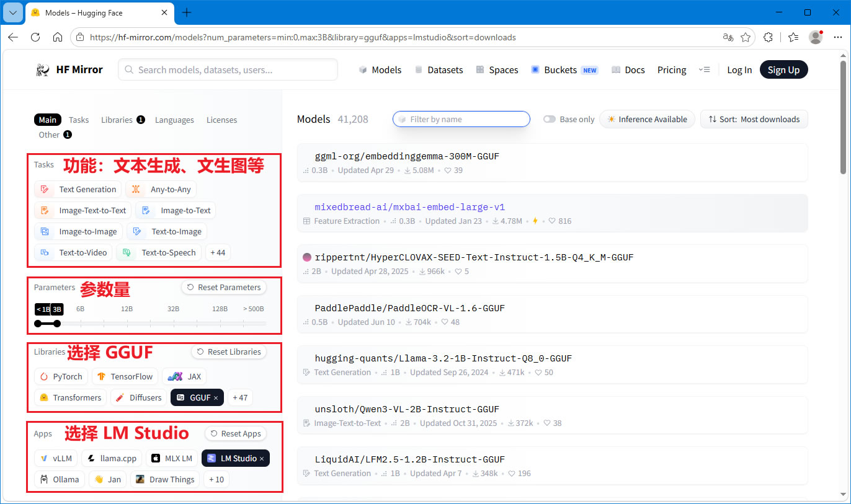Open the browser settings and more menu
Viewport: 851px width, 504px height.
pos(837,37)
